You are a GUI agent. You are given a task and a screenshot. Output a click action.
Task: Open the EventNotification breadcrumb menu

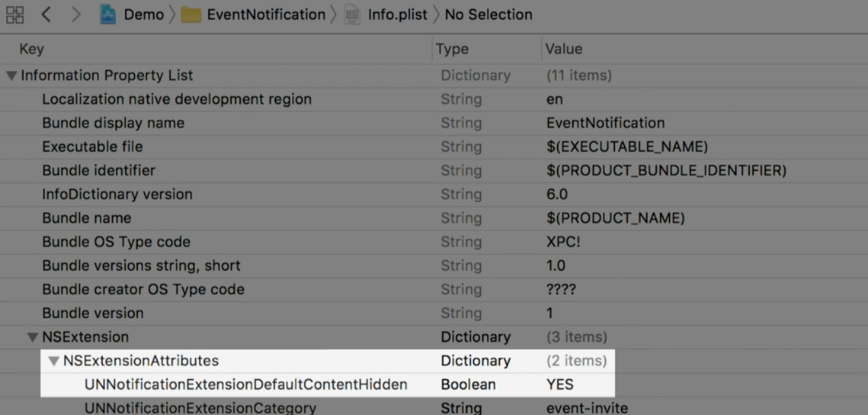coord(266,14)
